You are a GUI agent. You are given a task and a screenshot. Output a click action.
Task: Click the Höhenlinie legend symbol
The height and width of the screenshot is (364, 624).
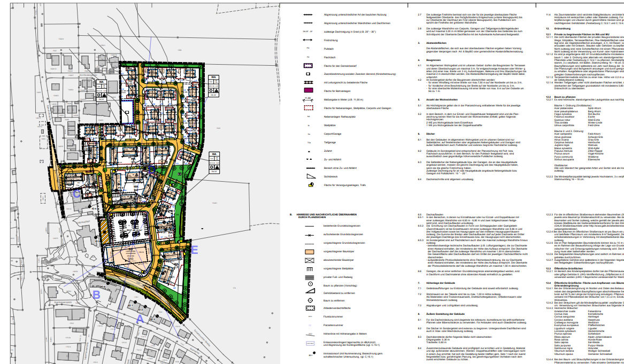pos(310,334)
